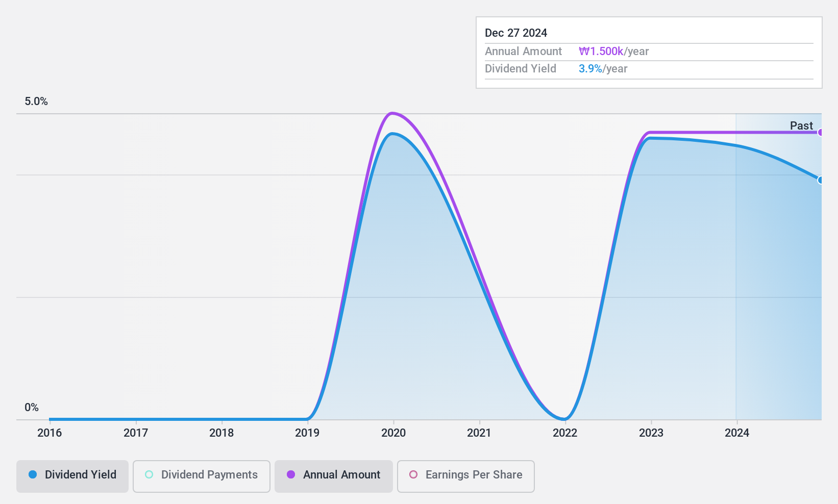This screenshot has height=504, width=838.
Task: Toggle the Dividend Yield series
Action: (72, 476)
